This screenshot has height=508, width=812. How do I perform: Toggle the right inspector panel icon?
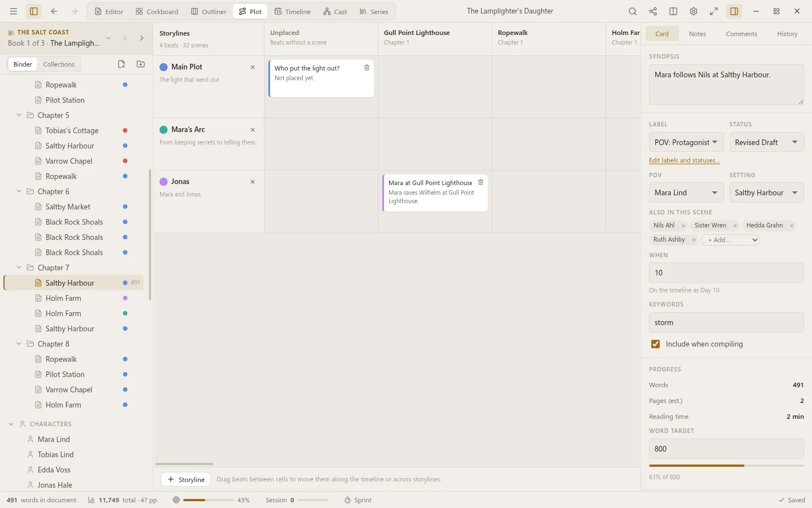click(734, 11)
